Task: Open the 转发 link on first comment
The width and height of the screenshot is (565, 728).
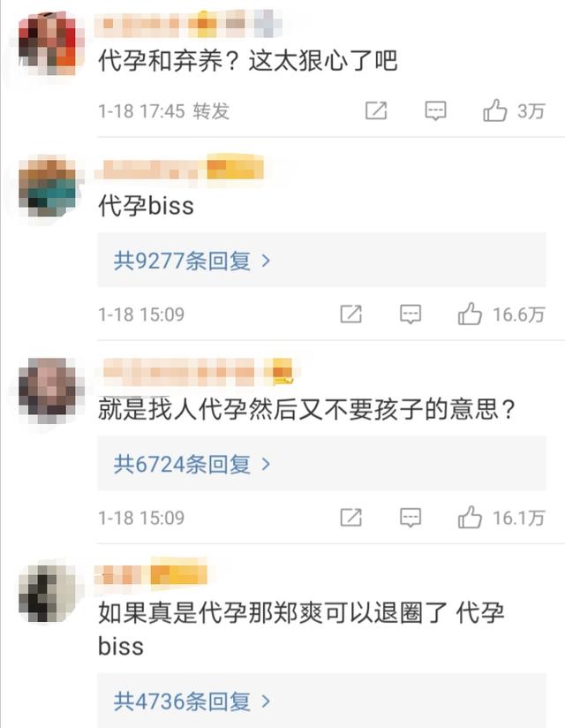Action: 212,111
